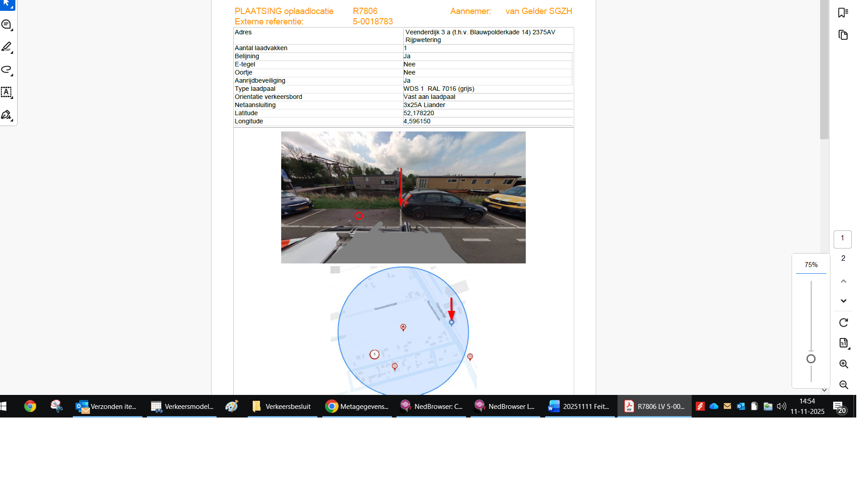Open the fill and sign pen tool
Screen dimensions: 868x488
6,115
